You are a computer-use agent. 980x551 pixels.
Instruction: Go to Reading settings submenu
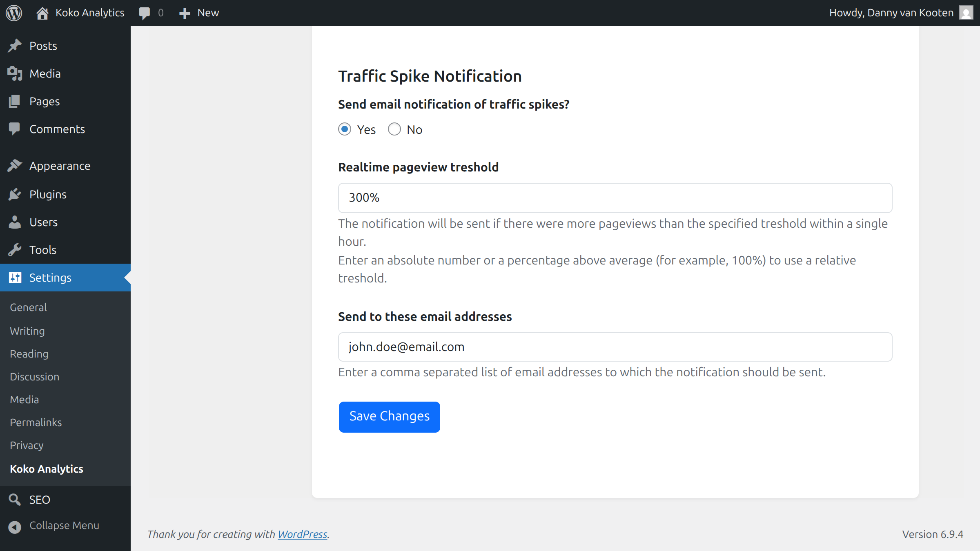point(29,354)
